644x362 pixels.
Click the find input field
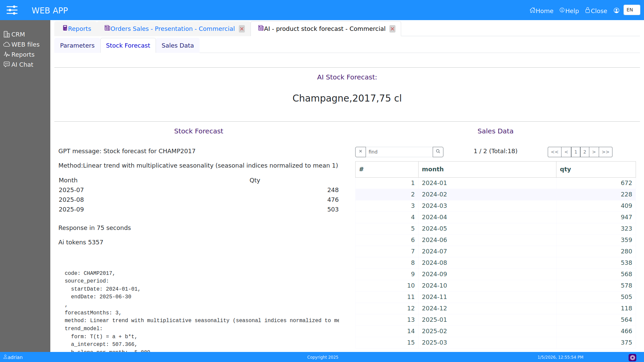click(x=399, y=152)
